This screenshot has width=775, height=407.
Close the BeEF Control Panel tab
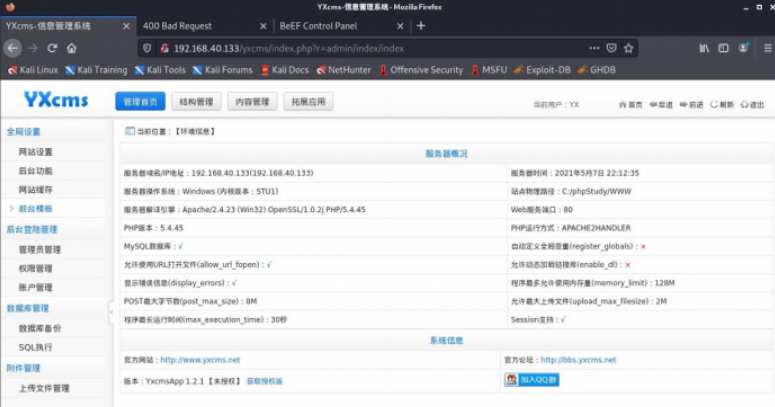tap(400, 26)
